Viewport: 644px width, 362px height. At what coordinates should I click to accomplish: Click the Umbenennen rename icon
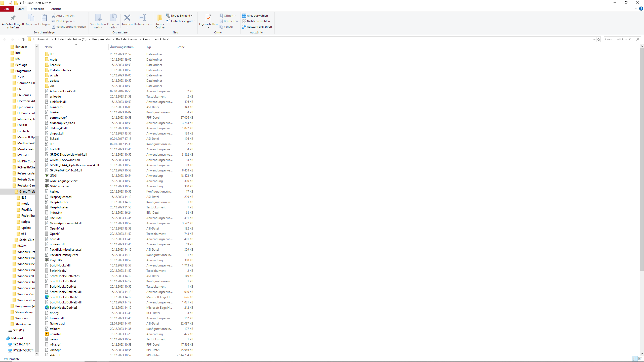142,18
